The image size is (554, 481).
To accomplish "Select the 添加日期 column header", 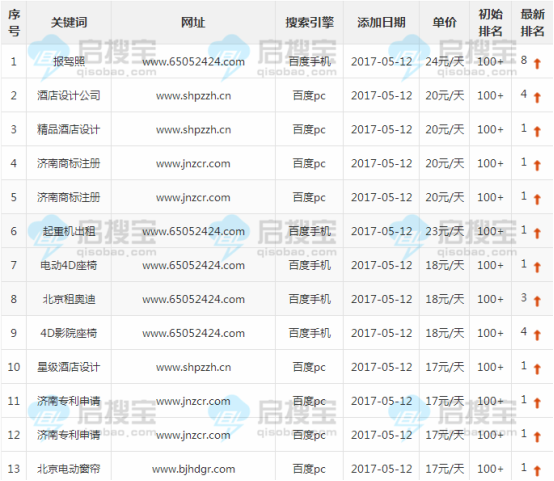I will pos(381,23).
